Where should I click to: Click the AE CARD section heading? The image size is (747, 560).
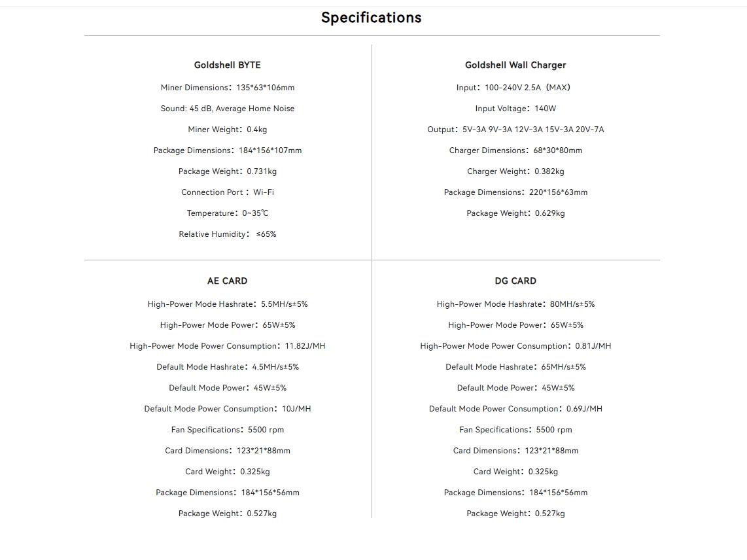tap(227, 281)
